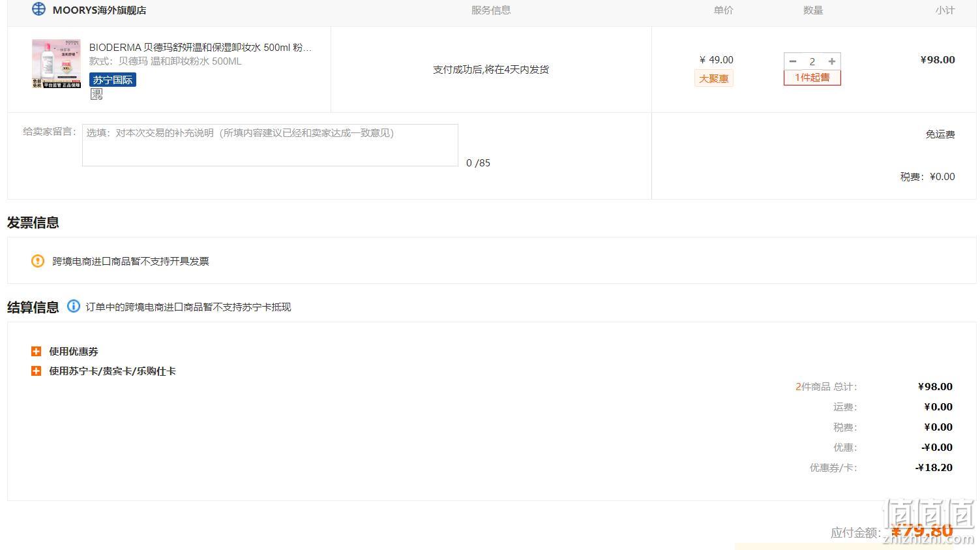Image resolution: width=980 pixels, height=550 pixels.
Task: Click the ¥98.00 subtotal in the product row
Action: (x=938, y=59)
